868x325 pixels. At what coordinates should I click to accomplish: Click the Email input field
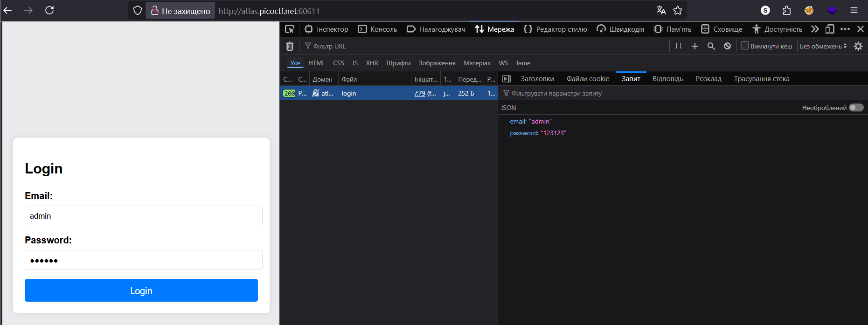coord(144,216)
